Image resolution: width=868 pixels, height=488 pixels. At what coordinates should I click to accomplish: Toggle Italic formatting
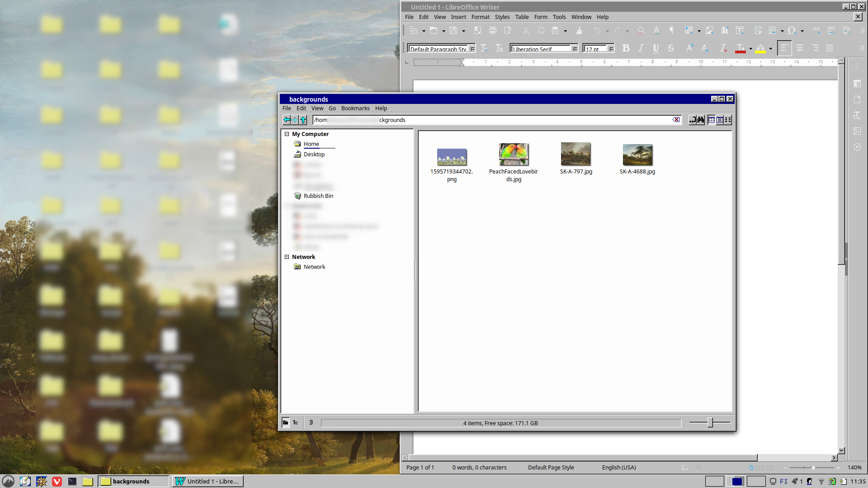[x=641, y=48]
